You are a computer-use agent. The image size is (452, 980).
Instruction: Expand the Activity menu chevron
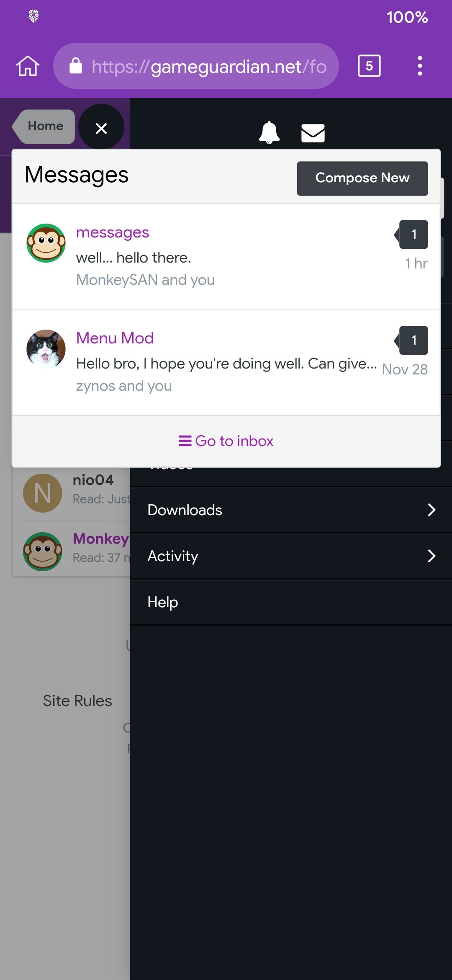click(431, 556)
